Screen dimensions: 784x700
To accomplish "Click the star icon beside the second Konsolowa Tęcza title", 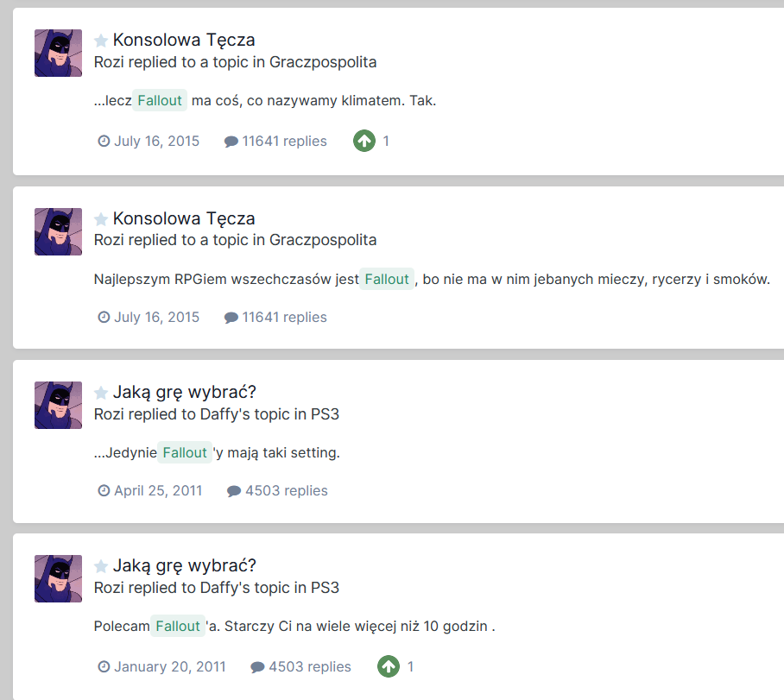I will tap(101, 218).
